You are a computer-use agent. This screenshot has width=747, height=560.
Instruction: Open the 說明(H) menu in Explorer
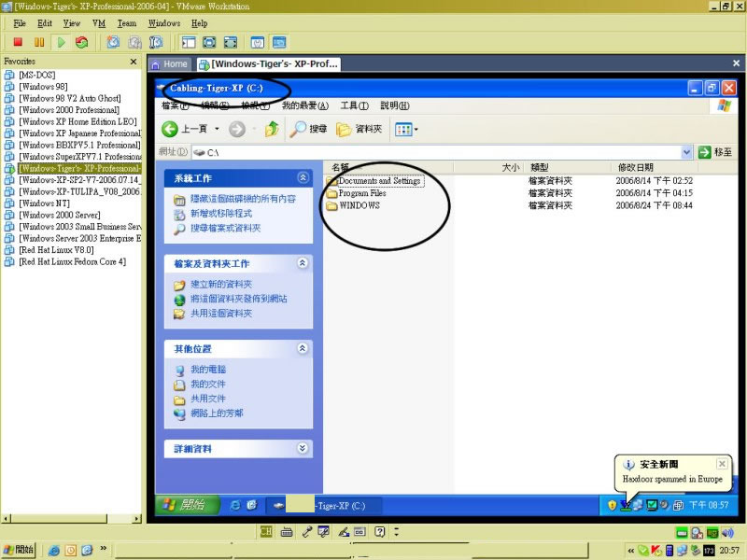pyautogui.click(x=395, y=105)
